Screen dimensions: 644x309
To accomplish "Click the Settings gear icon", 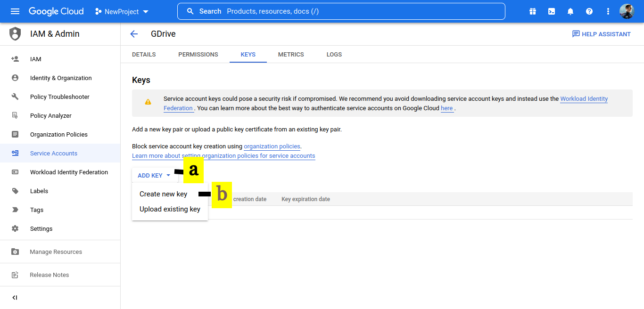I will [x=15, y=228].
